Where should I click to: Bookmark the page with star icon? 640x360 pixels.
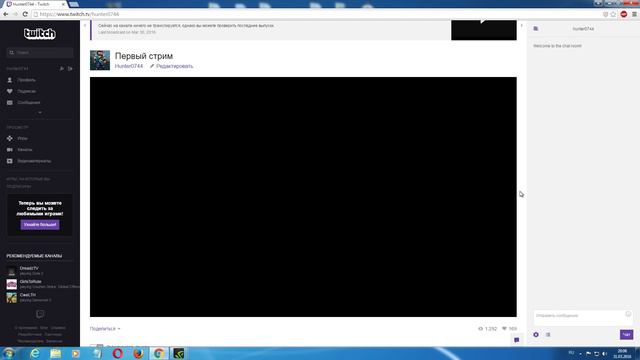pyautogui.click(x=613, y=14)
